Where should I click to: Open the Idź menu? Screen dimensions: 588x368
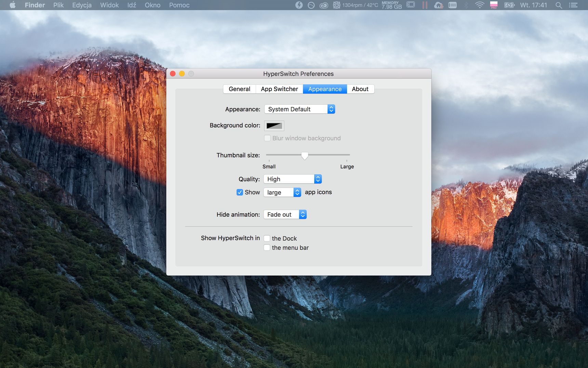click(132, 5)
